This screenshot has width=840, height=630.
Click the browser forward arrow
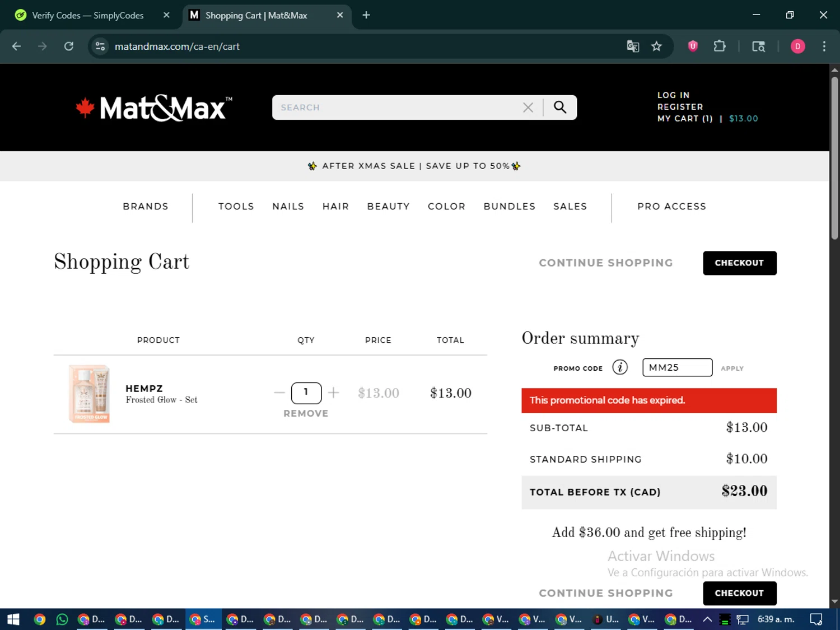43,46
